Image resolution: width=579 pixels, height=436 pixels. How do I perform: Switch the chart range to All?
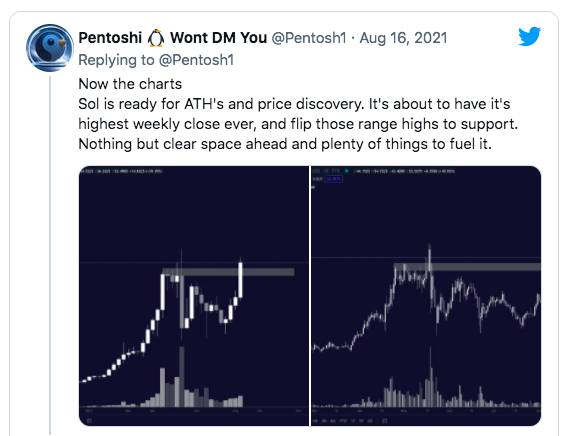(x=370, y=421)
